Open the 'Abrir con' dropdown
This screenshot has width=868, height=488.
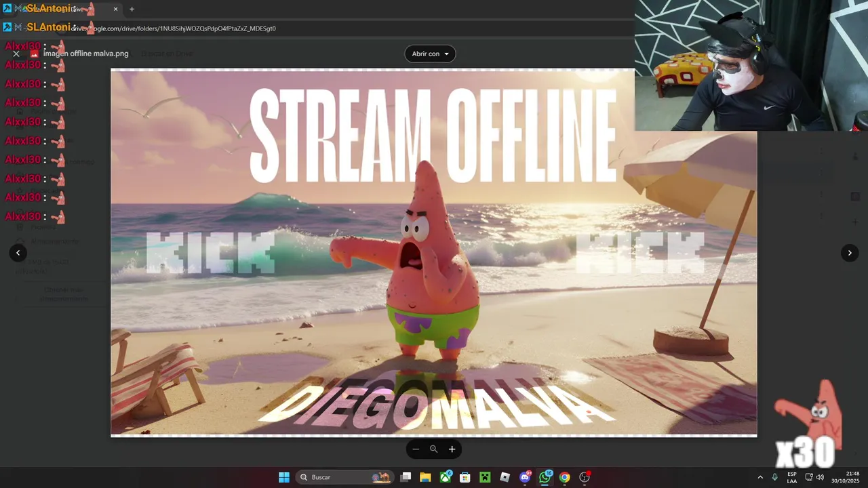coord(430,54)
